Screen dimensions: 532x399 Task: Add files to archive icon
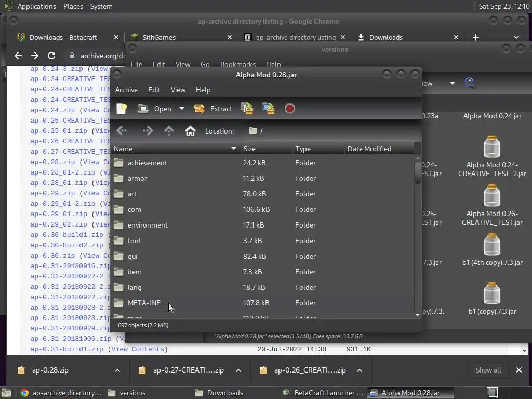click(247, 109)
